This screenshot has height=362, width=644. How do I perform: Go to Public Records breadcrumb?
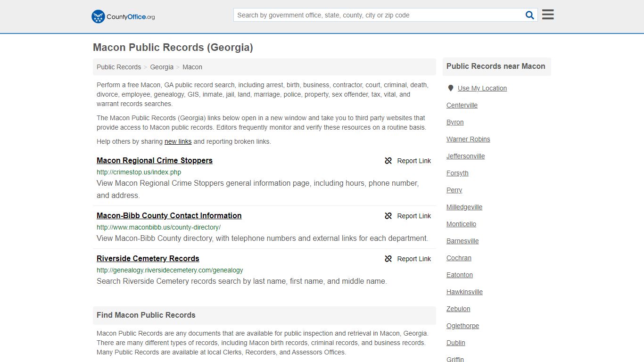point(119,67)
